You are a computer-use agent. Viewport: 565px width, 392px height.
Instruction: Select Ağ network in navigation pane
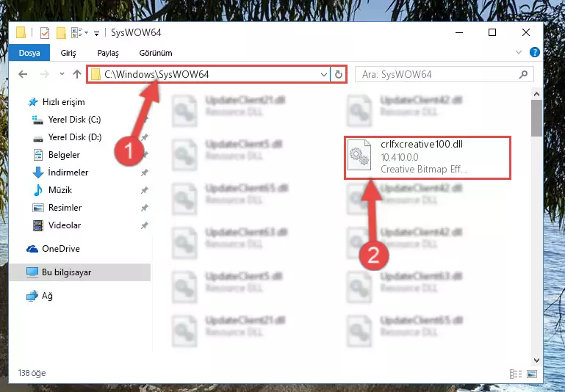[47, 296]
